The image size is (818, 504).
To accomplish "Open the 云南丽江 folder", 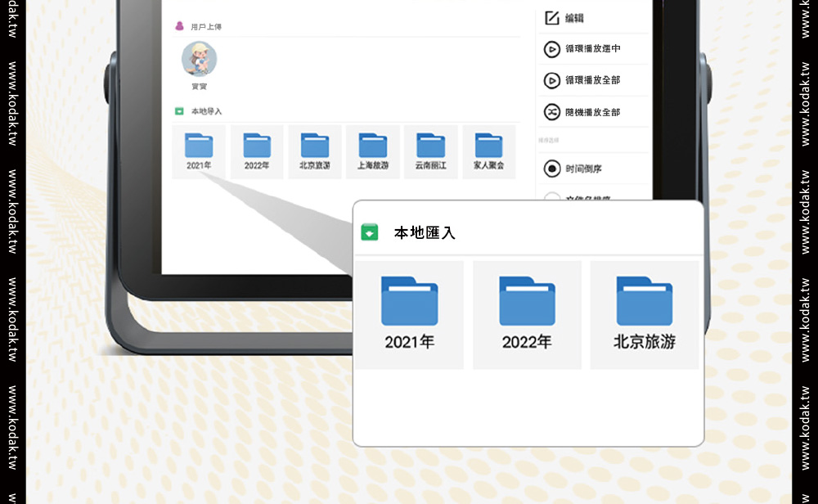I will (x=430, y=146).
